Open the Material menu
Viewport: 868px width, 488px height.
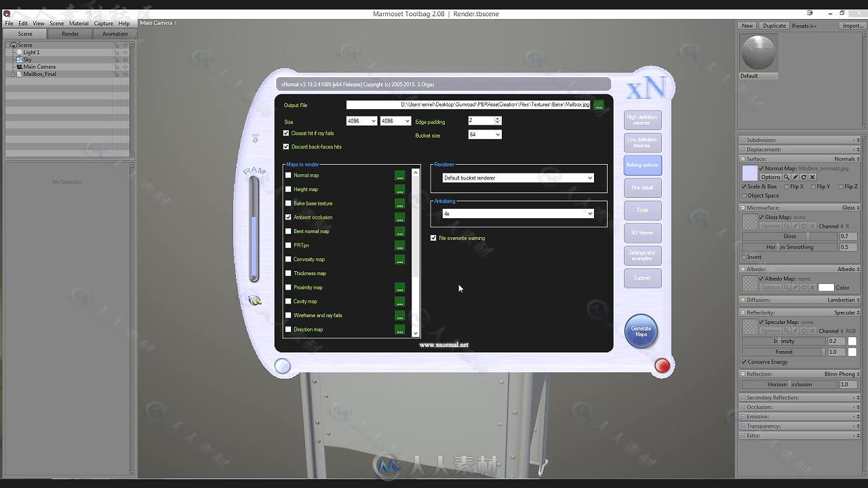tap(79, 23)
